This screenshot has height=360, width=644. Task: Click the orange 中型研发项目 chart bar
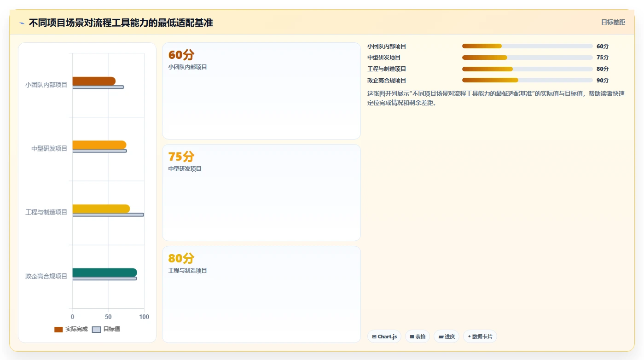click(99, 145)
